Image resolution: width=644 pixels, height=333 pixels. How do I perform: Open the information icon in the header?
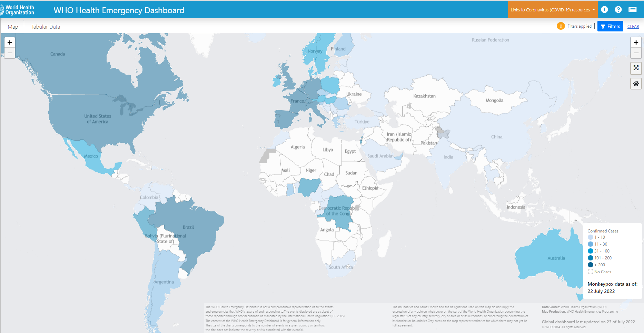[x=604, y=10]
